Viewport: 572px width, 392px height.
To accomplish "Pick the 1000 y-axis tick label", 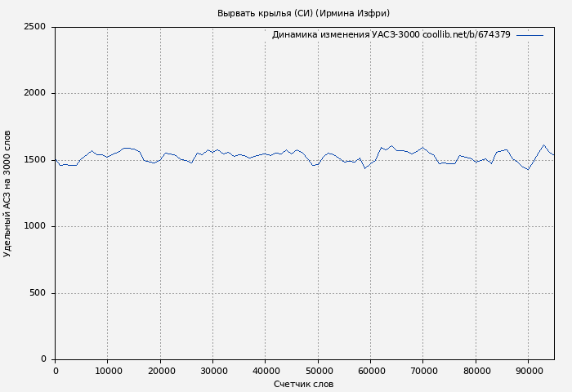I will 34,226.
